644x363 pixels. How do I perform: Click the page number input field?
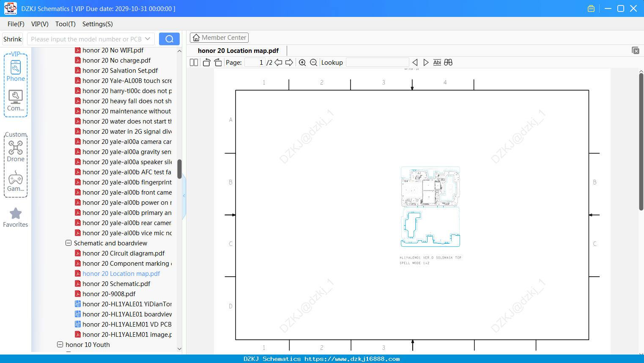(x=255, y=63)
